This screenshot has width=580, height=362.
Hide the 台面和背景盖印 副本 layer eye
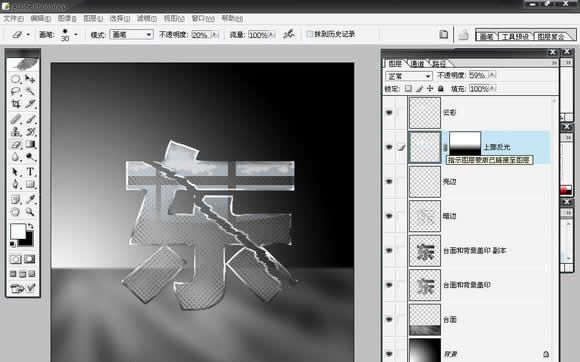[389, 250]
